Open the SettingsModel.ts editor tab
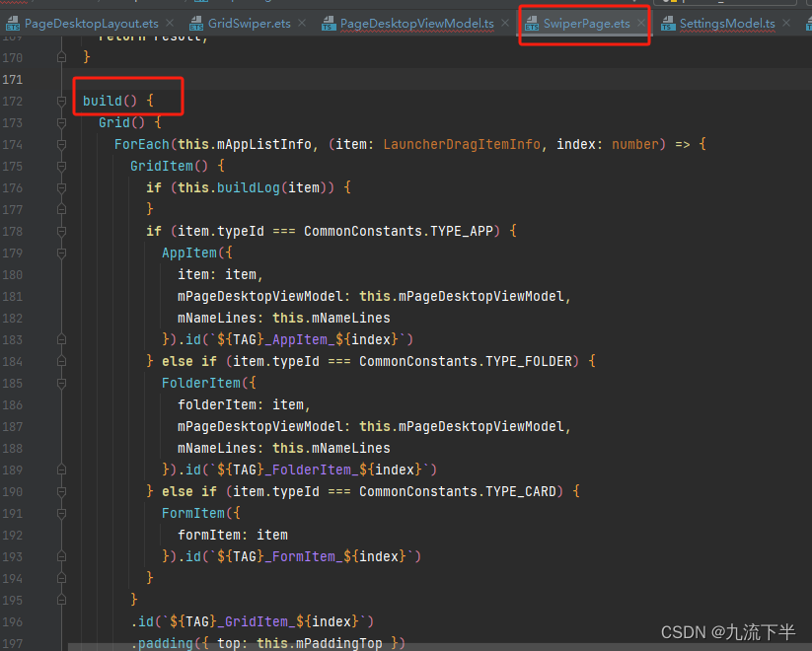Viewport: 812px width, 651px height. 727,24
